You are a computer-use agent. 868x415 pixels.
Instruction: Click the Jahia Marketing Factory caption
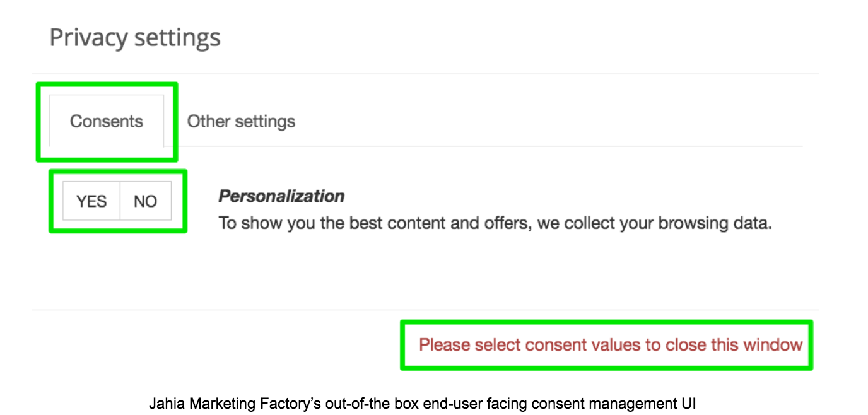422,403
